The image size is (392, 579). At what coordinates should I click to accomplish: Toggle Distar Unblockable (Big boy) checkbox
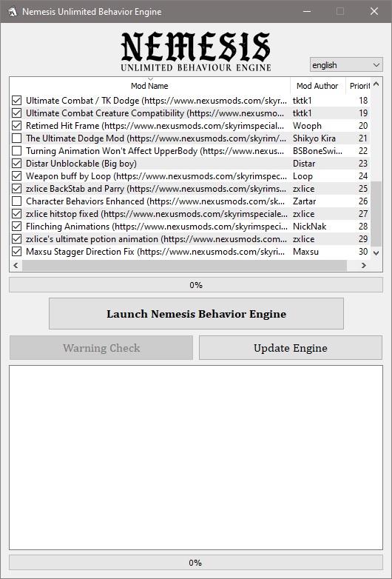pos(16,163)
